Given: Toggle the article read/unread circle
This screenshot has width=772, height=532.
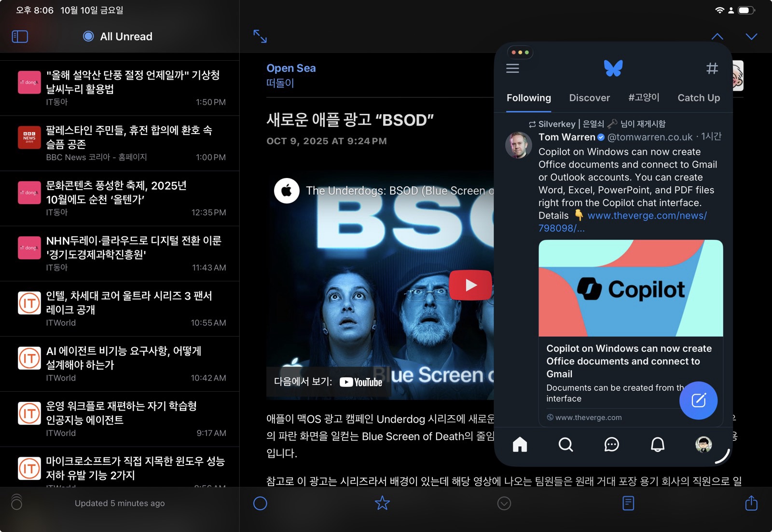Looking at the screenshot, I should (260, 503).
